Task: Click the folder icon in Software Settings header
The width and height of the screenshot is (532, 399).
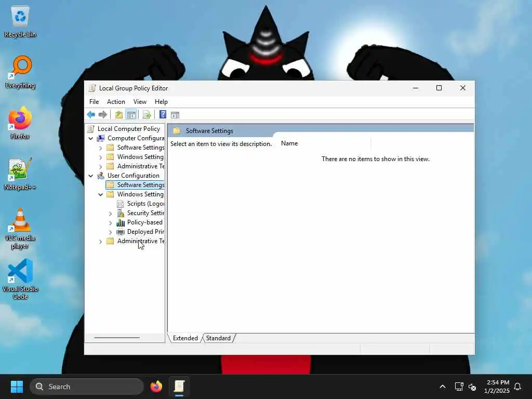Action: [x=177, y=130]
